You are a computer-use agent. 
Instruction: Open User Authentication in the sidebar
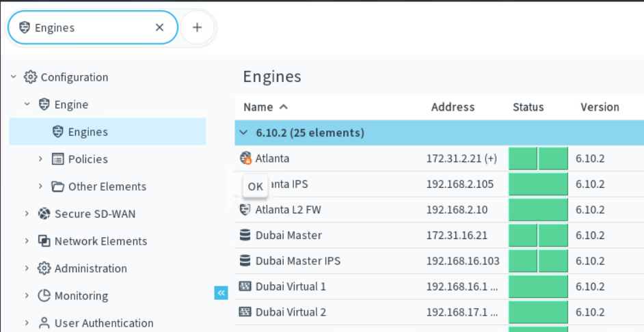[104, 323]
